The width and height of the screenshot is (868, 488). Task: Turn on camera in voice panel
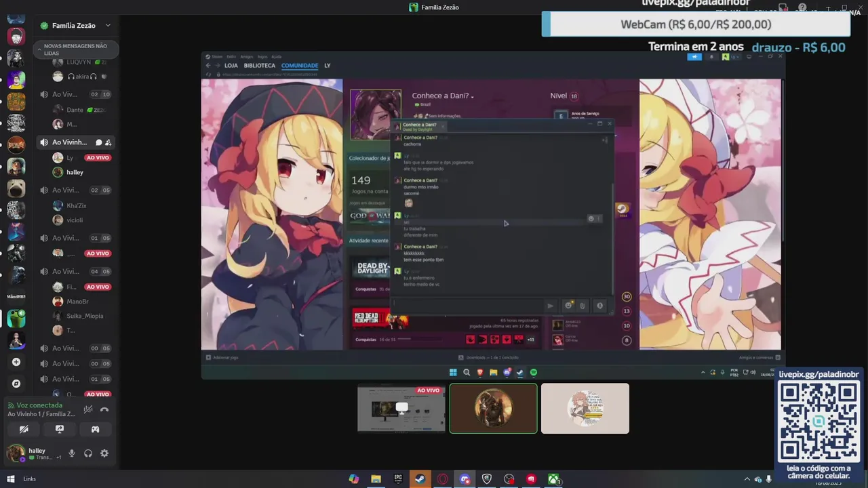pyautogui.click(x=24, y=429)
